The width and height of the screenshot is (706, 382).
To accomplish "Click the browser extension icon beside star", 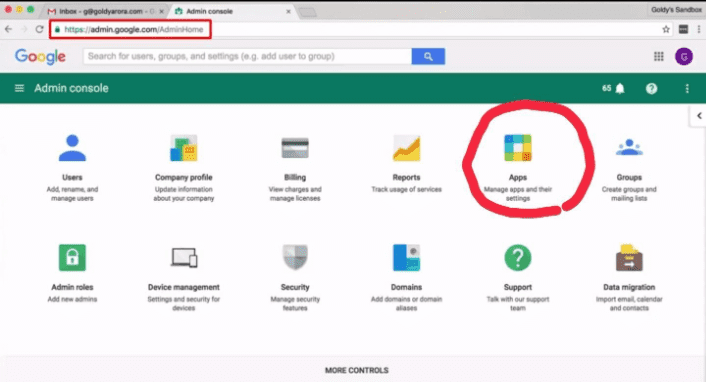I will coord(683,29).
